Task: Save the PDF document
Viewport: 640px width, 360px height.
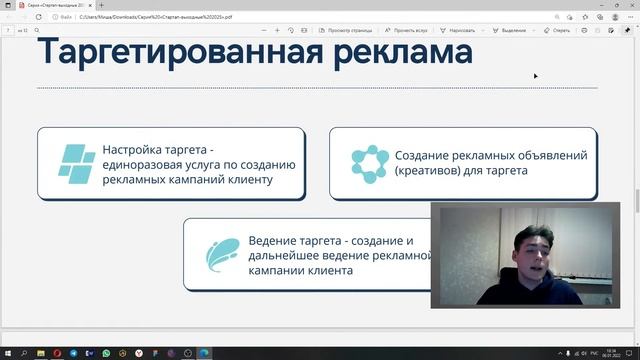Action: (x=598, y=31)
